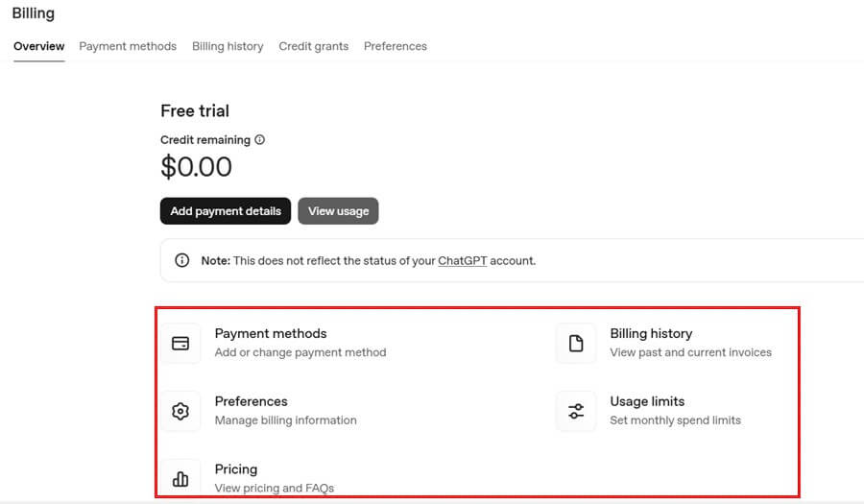
Task: Click the info icon beside Credit remaining
Action: (x=260, y=140)
